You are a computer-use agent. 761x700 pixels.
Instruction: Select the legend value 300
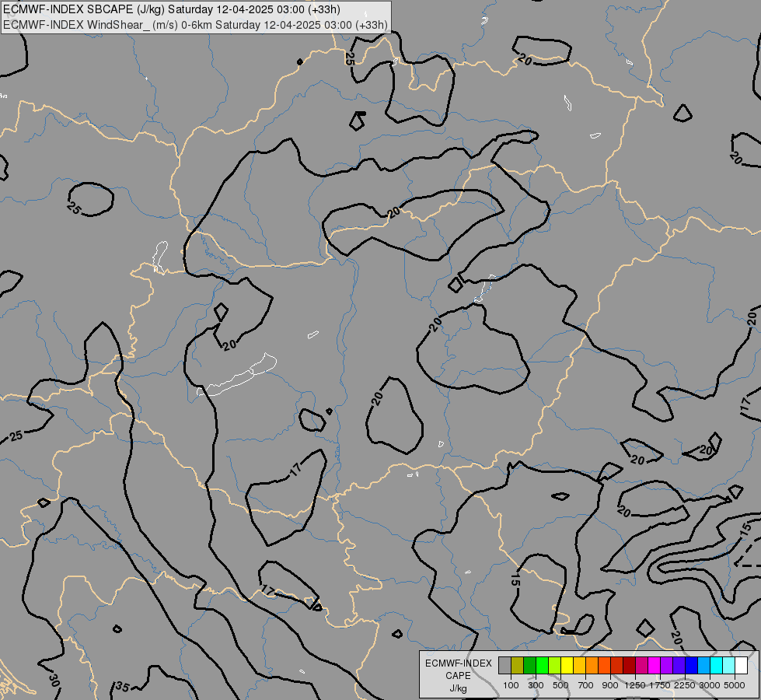[536, 685]
